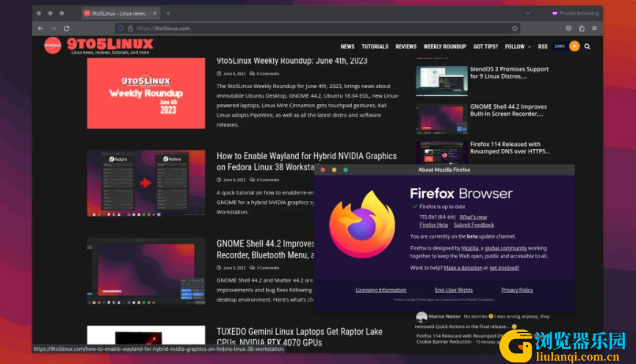Open the extensions puzzle icon
The image size is (636, 364).
pos(582,29)
